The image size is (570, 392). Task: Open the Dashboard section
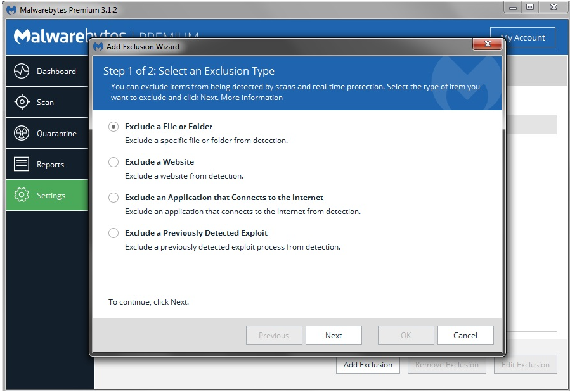tap(56, 72)
